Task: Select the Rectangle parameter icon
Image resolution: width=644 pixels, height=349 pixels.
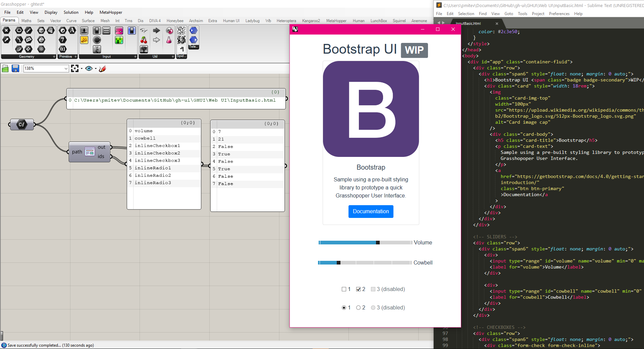Action: [29, 40]
